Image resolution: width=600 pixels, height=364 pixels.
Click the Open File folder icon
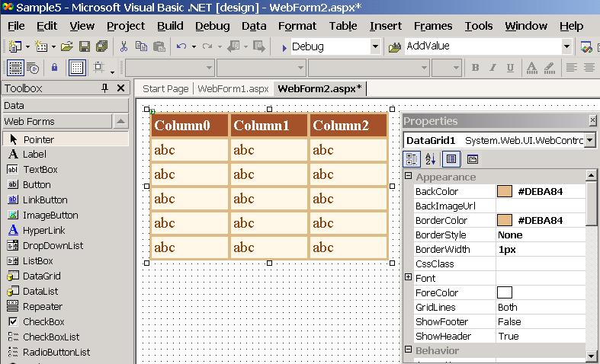[x=66, y=46]
